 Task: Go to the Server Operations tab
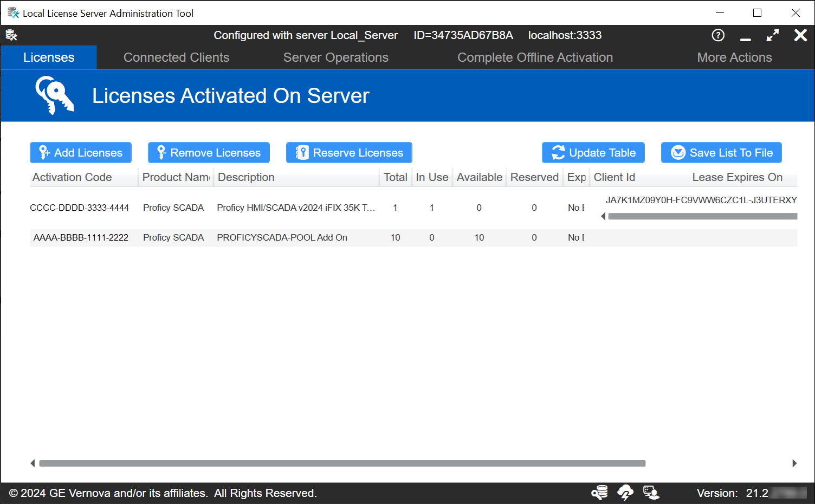tap(336, 57)
